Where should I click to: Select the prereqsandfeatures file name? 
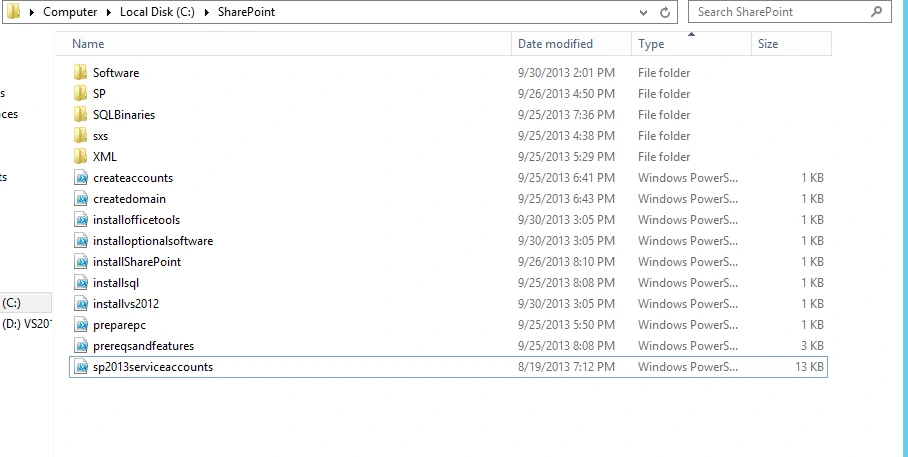pyautogui.click(x=143, y=346)
